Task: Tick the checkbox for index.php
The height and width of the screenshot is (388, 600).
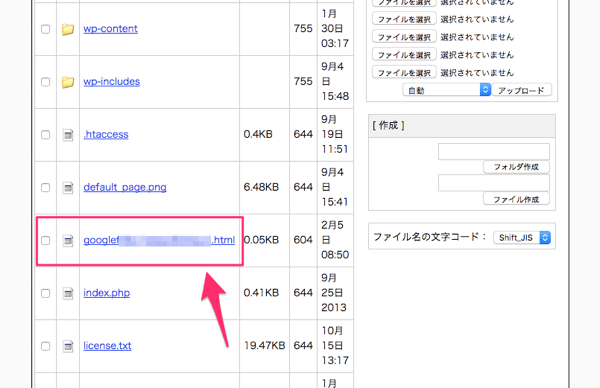Action: [x=46, y=293]
